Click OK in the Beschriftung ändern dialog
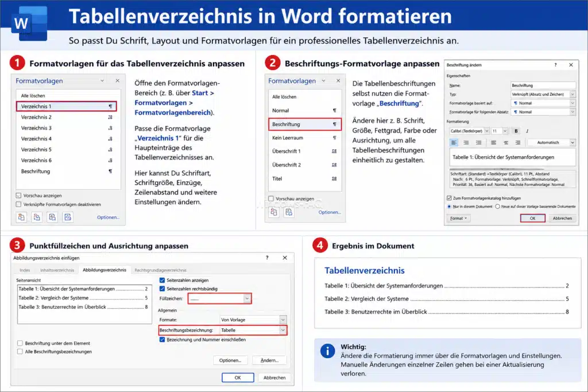Screen dimensions: 588x392 [x=532, y=218]
